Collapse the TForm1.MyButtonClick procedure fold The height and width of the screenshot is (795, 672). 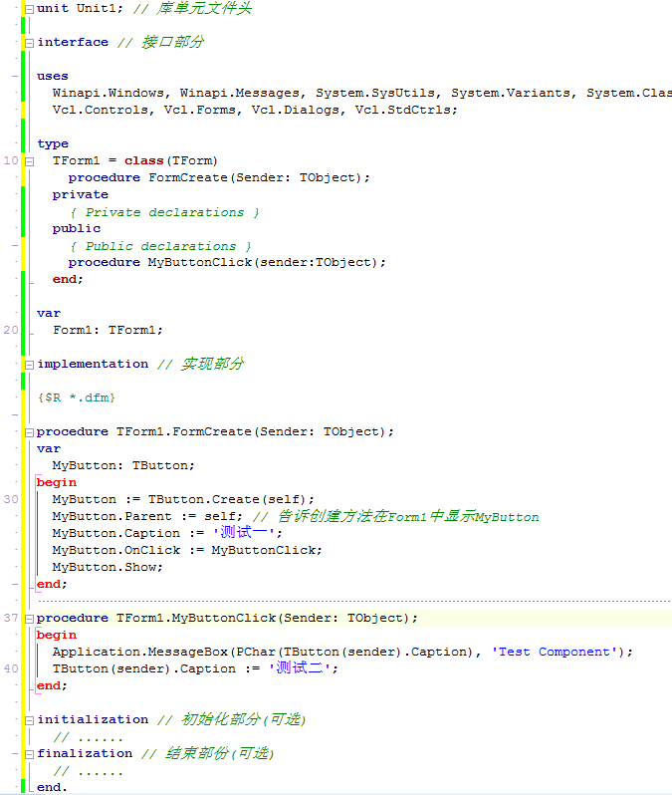29,619
